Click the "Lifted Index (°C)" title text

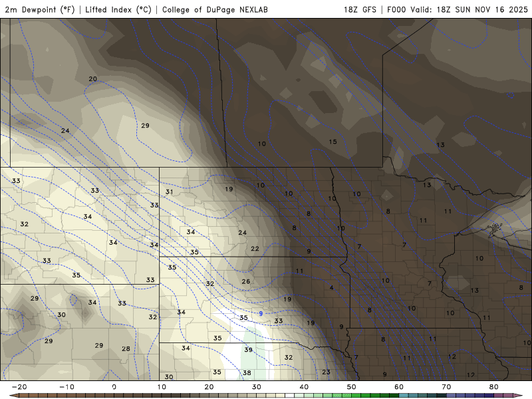coord(118,9)
